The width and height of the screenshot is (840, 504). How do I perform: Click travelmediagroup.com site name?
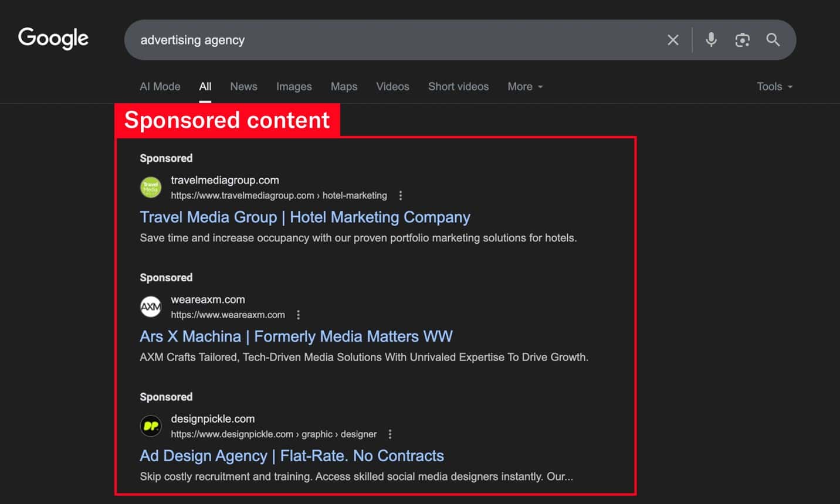225,180
